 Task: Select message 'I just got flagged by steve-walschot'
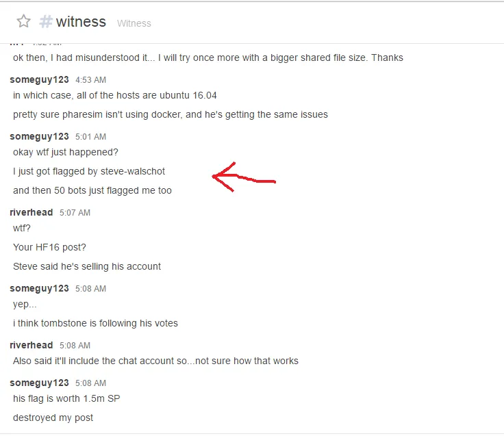click(x=89, y=172)
